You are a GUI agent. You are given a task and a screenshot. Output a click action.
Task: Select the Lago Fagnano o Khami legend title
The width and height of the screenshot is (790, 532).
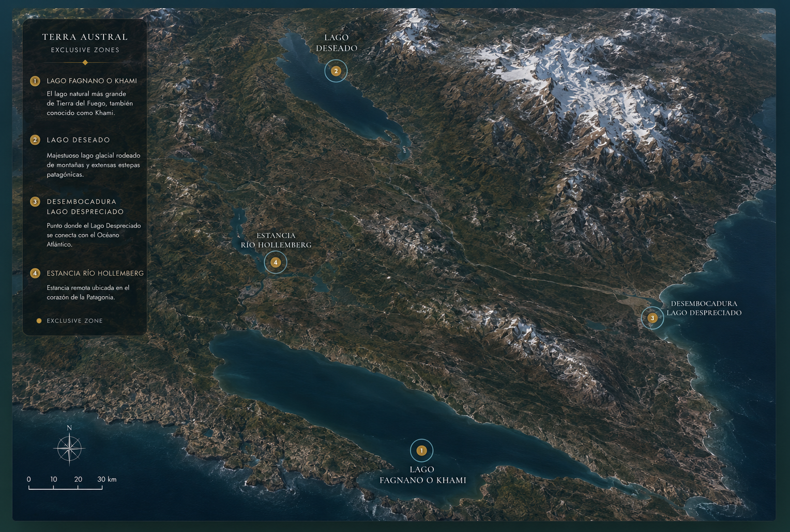click(x=92, y=81)
